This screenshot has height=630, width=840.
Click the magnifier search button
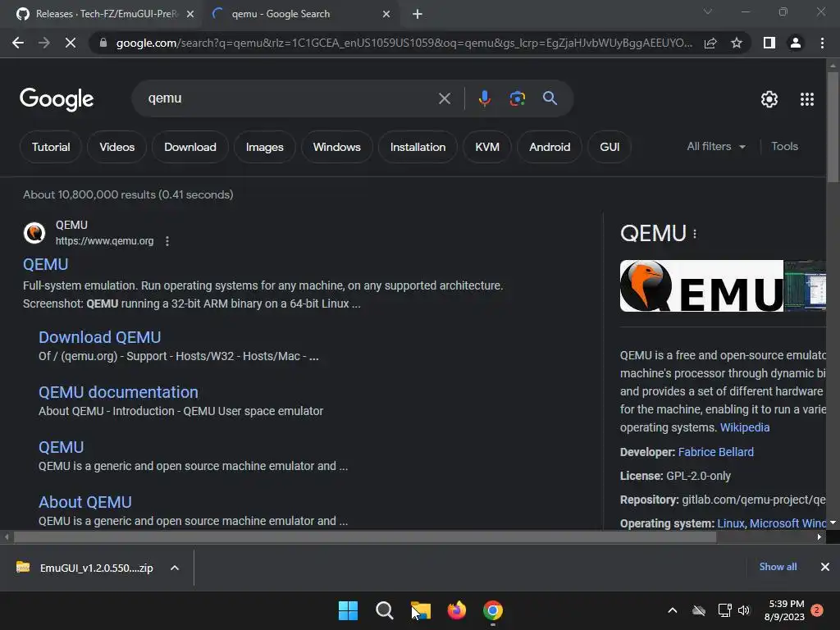click(x=550, y=98)
